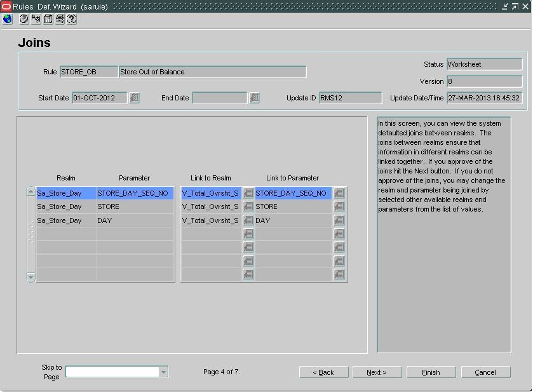Click the Translate icon in the toolbar
The image size is (533, 392).
tap(36, 19)
